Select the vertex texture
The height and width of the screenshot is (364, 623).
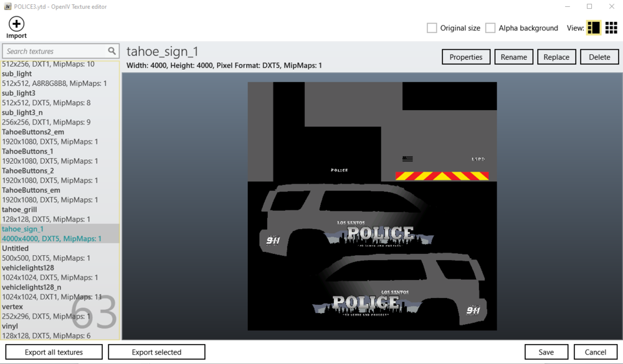click(x=60, y=312)
